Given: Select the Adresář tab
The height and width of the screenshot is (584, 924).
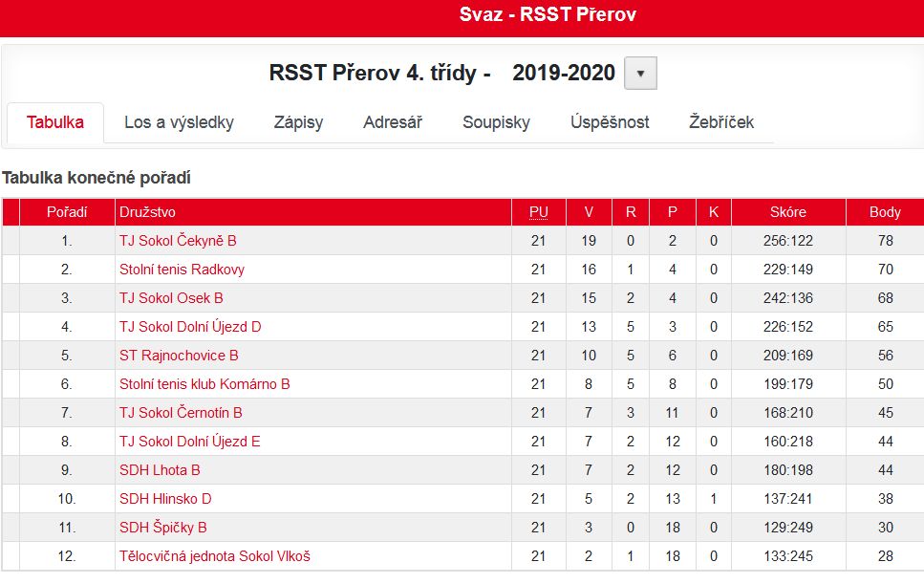Looking at the screenshot, I should [x=393, y=122].
